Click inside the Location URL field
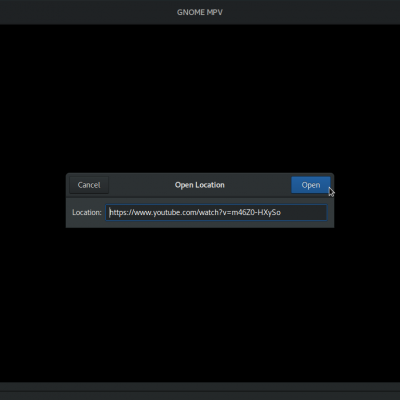Screen dimensions: 400x400 (x=216, y=212)
